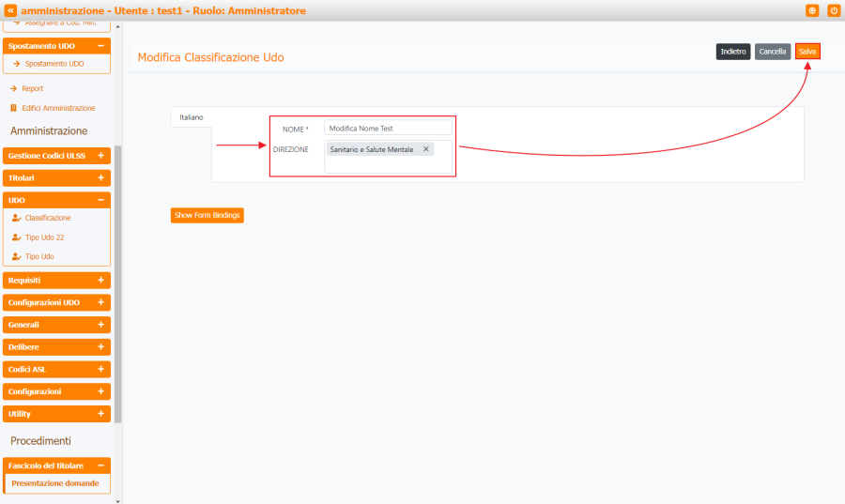Viewport: 845px width, 504px height.
Task: Collapse sidebar with double-chevron icon
Action: coord(11,10)
